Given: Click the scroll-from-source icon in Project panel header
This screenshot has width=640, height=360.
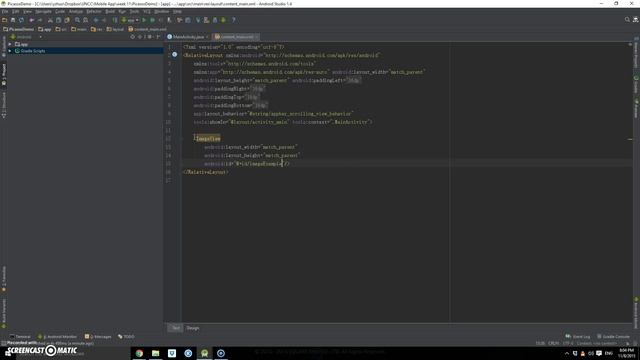Looking at the screenshot, I should coord(132,37).
